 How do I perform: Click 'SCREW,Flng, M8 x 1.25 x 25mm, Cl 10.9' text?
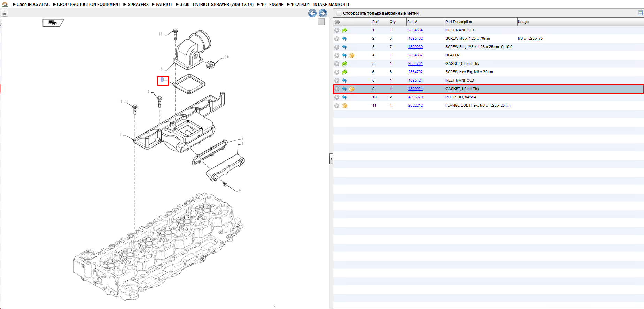coord(479,47)
